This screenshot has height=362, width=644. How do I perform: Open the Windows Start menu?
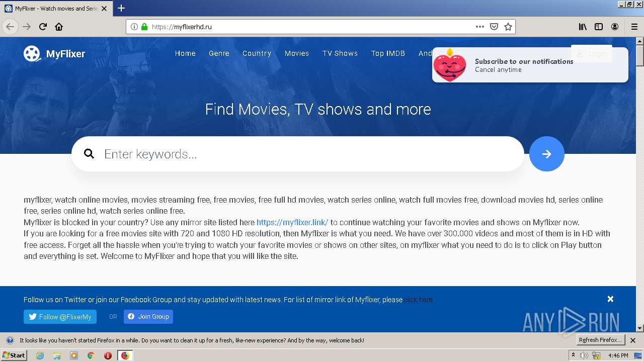point(14,355)
